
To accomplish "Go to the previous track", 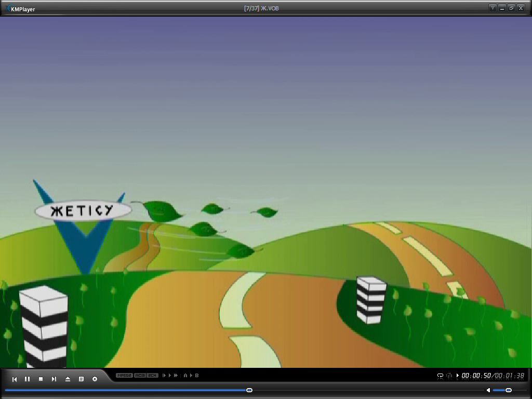I will [x=15, y=379].
